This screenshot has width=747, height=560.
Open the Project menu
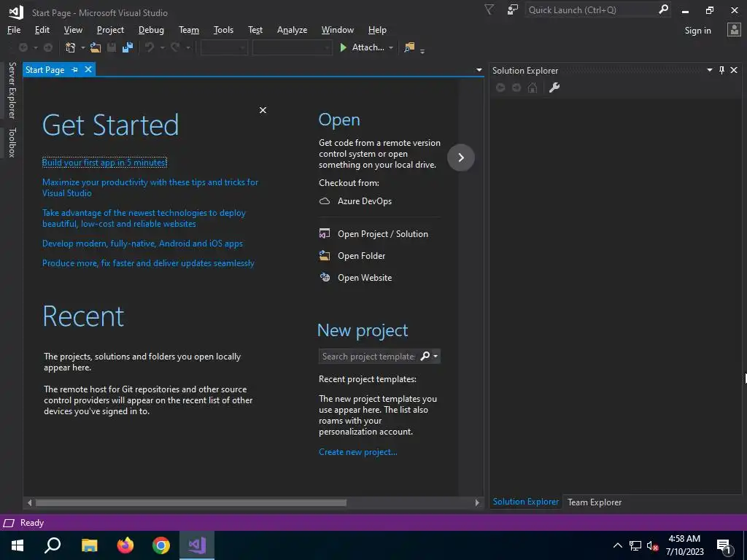tap(110, 30)
